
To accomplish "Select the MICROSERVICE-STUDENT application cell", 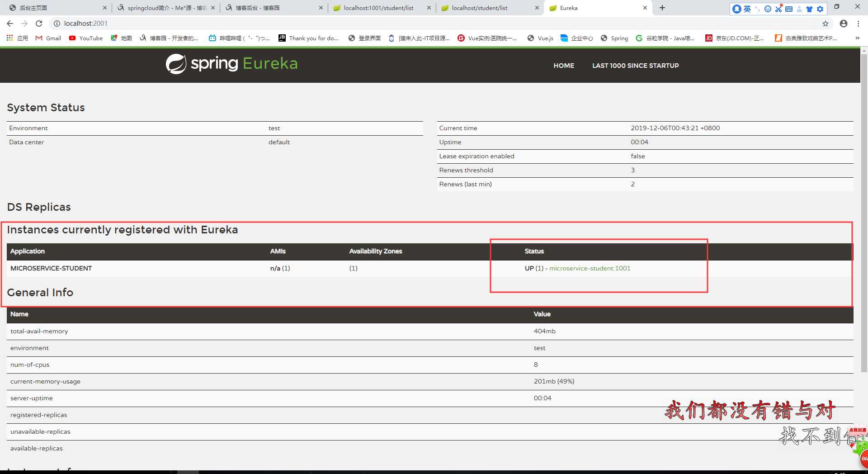I will [51, 268].
